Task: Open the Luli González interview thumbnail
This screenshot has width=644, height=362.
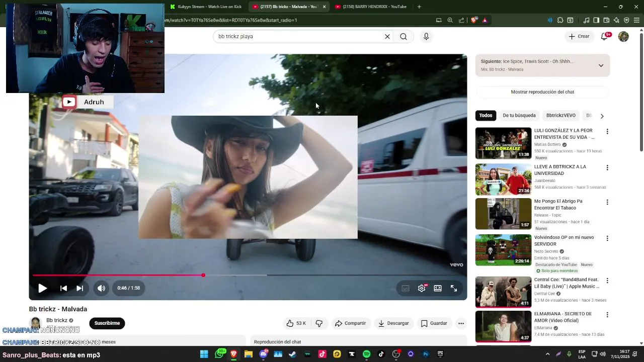Action: click(503, 143)
